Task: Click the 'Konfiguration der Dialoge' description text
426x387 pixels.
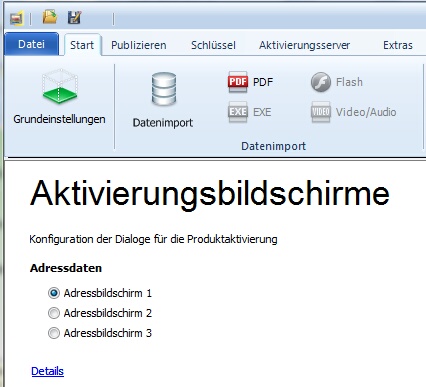Action: 153,239
